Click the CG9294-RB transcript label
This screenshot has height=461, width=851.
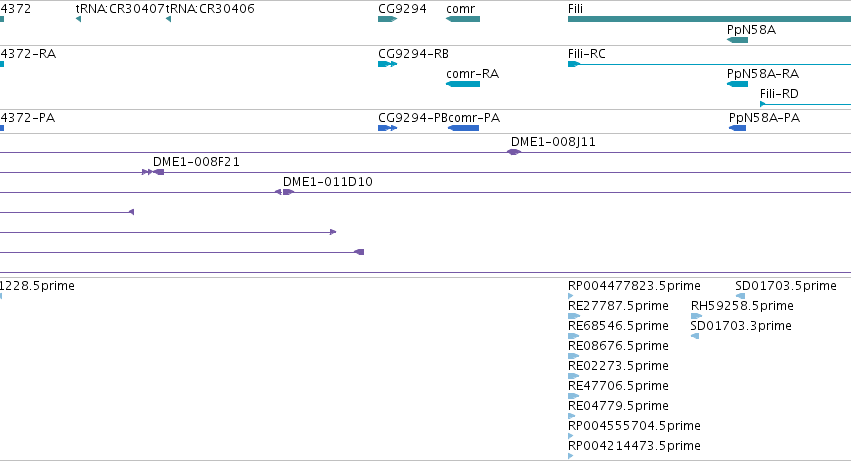414,54
